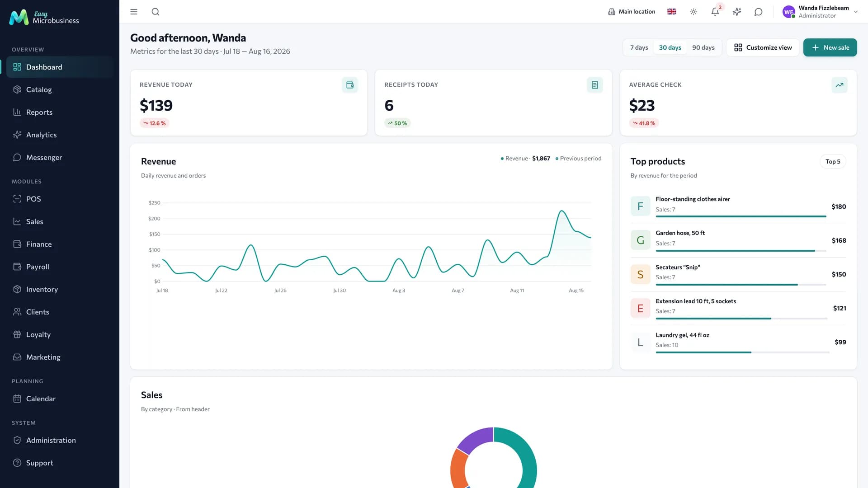
Task: Change language via UK flag icon
Action: pos(672,12)
